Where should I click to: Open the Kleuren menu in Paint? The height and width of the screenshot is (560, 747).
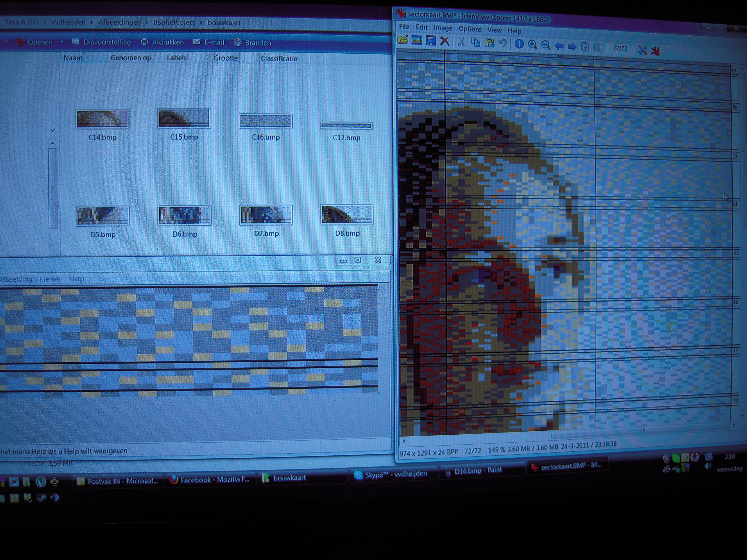click(x=51, y=279)
